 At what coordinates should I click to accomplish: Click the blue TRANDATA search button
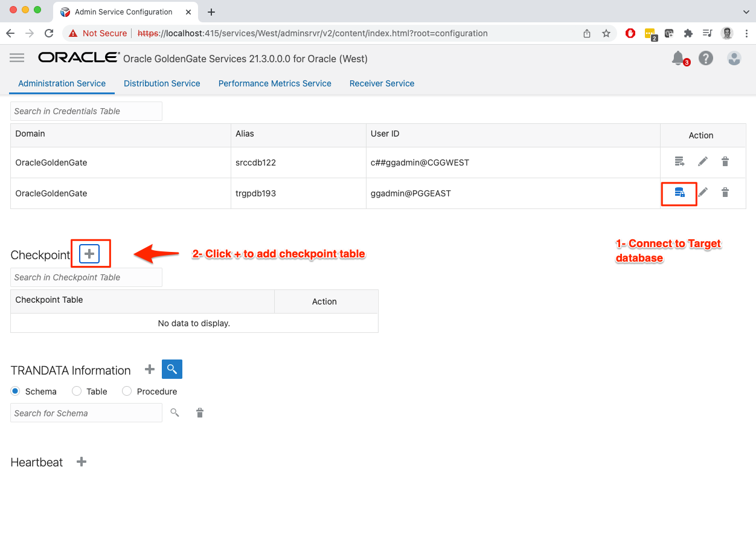172,369
